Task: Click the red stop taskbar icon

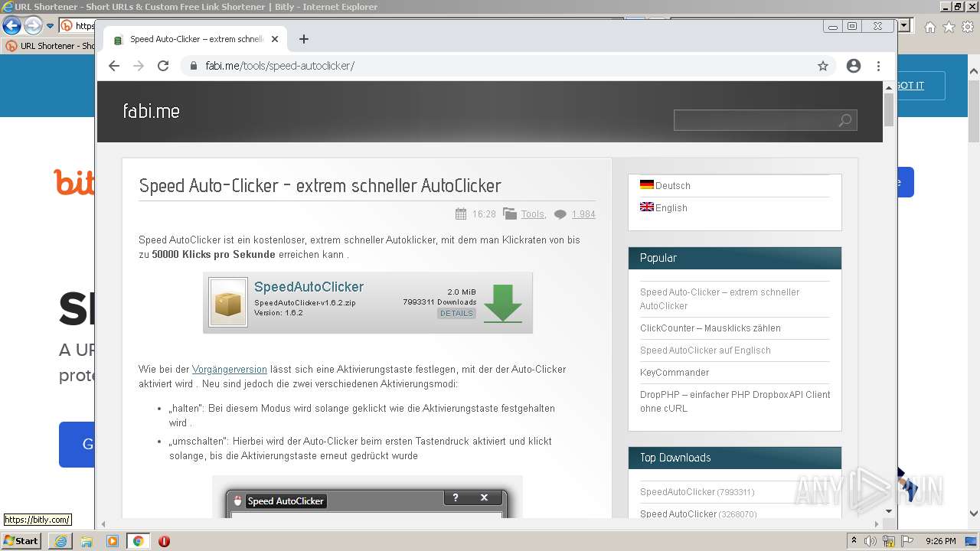Action: [164, 541]
